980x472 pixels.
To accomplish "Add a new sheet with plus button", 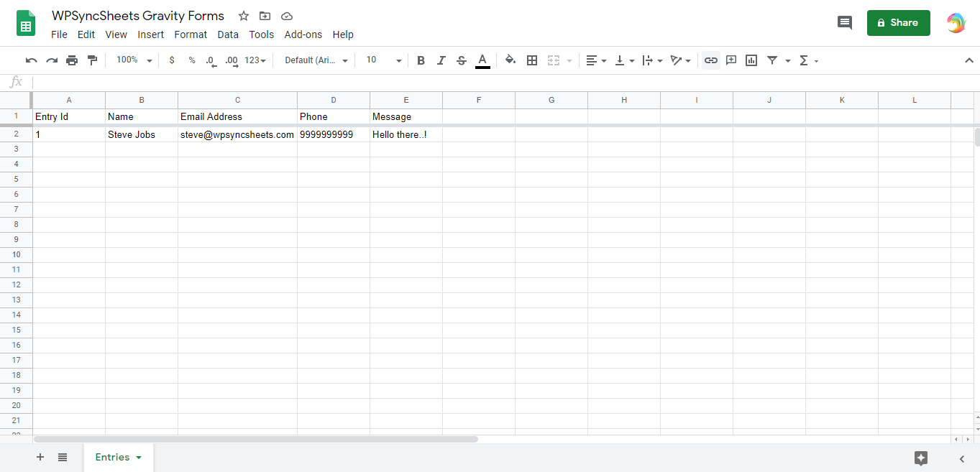I will coord(40,457).
